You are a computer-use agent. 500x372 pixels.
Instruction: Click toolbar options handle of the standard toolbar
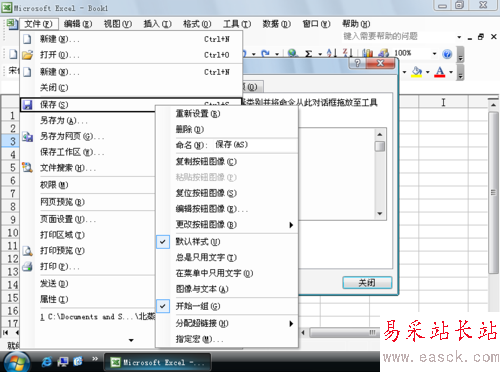tap(460, 54)
